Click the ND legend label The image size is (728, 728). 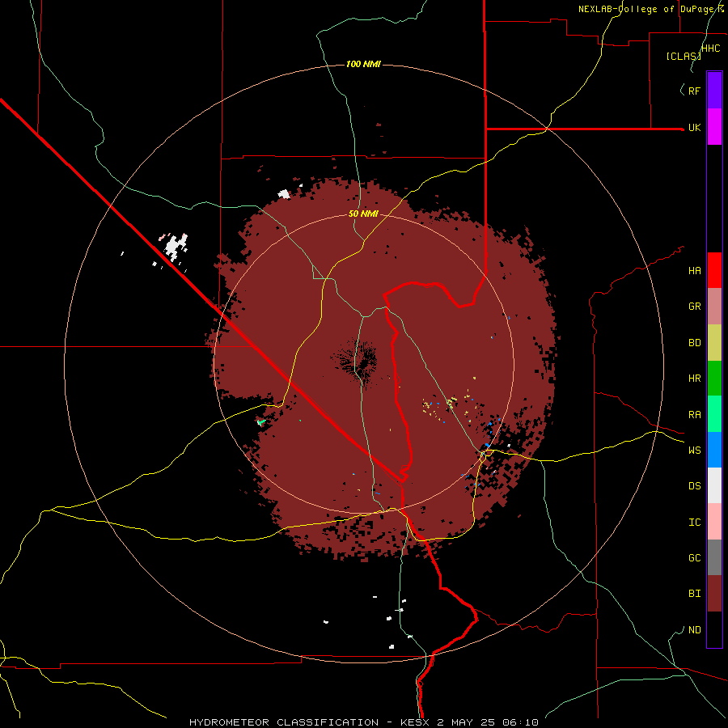tap(694, 630)
